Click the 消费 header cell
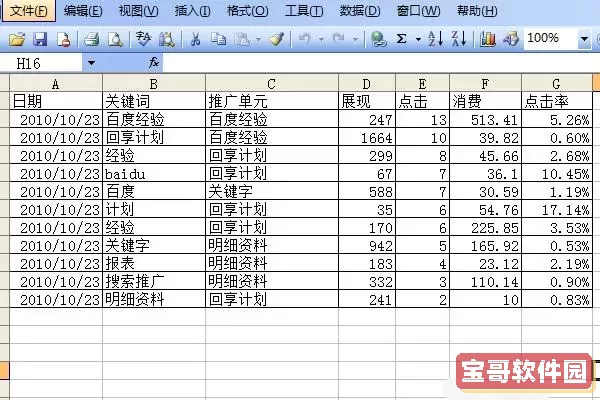 (485, 101)
